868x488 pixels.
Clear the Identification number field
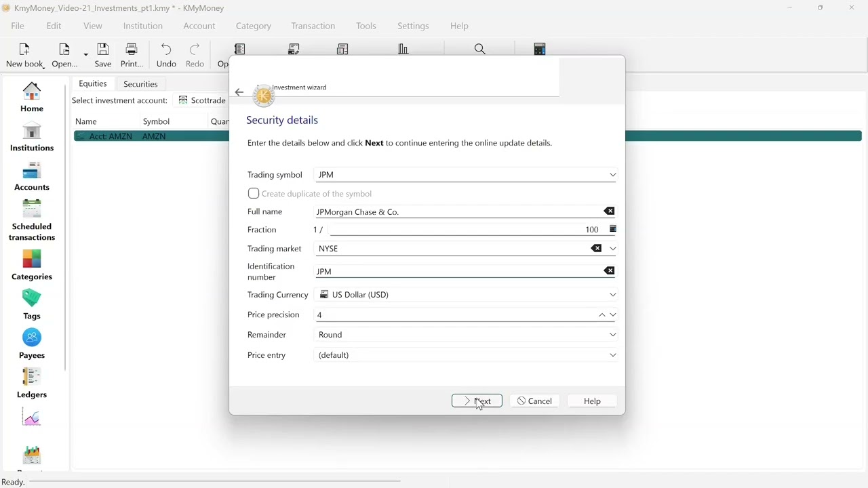[609, 271]
